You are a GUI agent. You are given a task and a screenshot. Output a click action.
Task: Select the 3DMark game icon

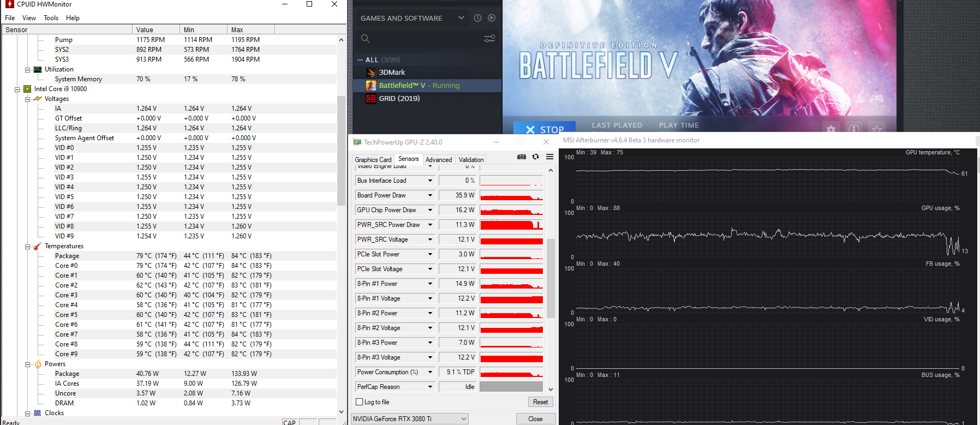coord(371,72)
